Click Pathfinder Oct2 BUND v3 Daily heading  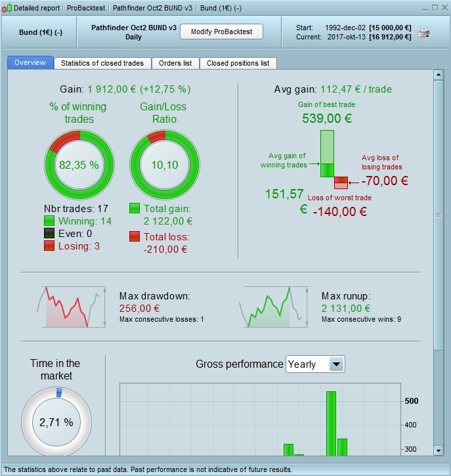click(133, 32)
